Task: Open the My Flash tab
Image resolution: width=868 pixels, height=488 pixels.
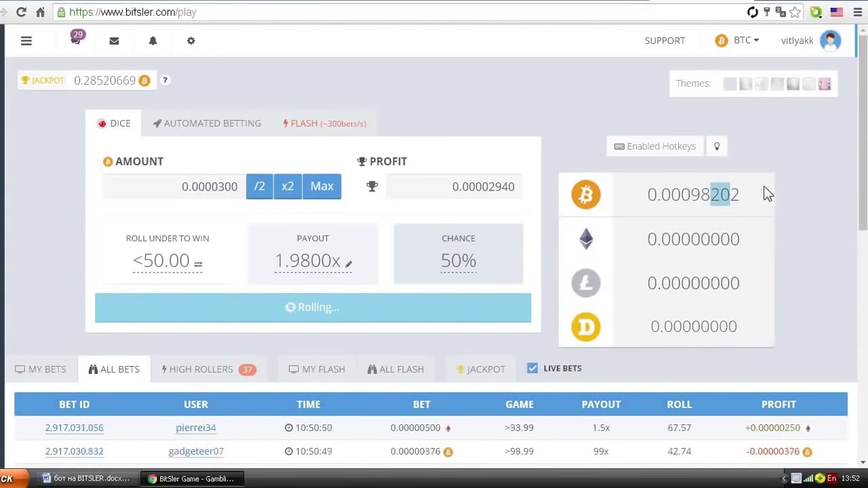Action: (x=317, y=369)
